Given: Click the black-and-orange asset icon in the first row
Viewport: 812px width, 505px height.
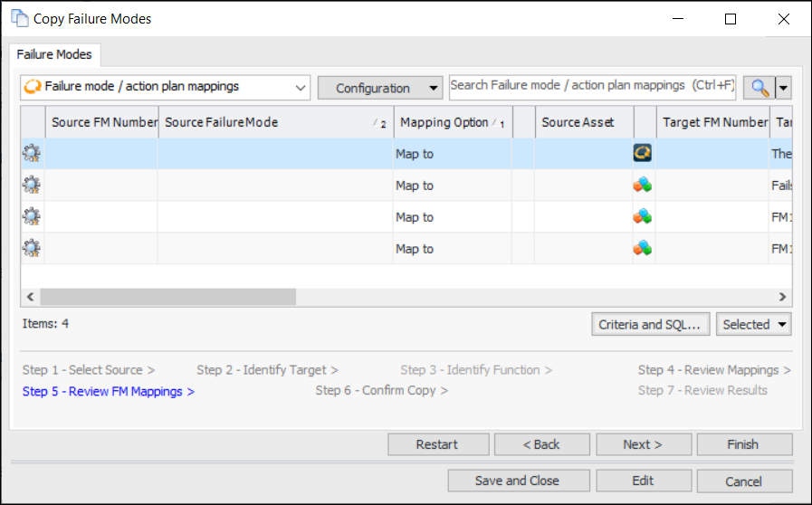Looking at the screenshot, I should [x=643, y=154].
